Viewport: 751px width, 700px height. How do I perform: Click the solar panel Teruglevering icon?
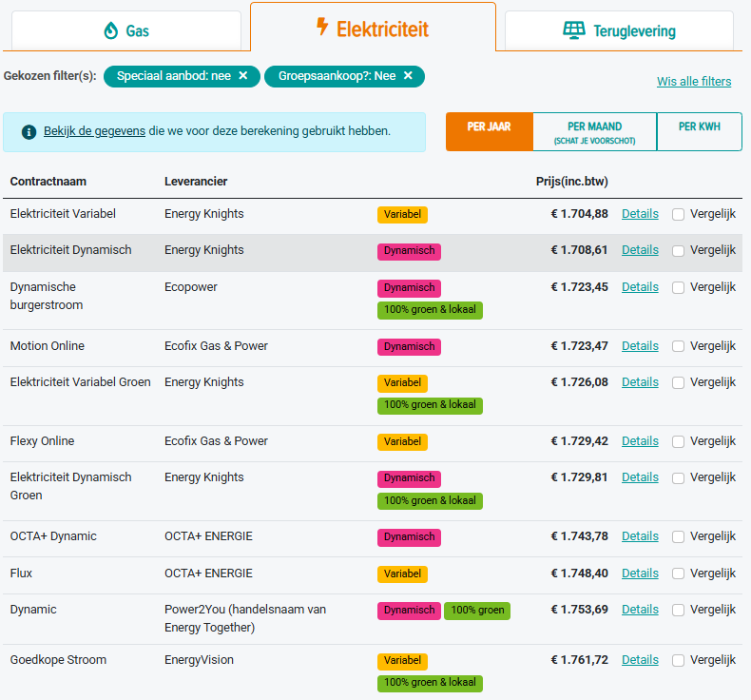click(574, 30)
